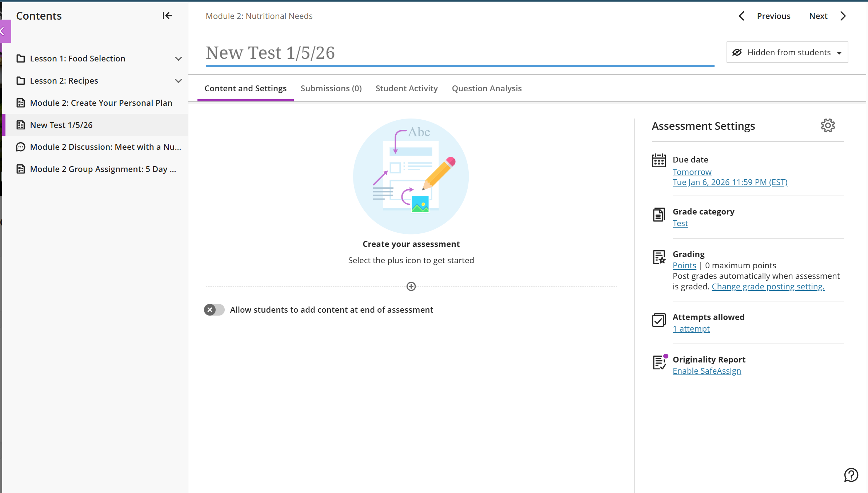868x493 pixels.
Task: Click the Grade category document icon
Action: tap(659, 215)
